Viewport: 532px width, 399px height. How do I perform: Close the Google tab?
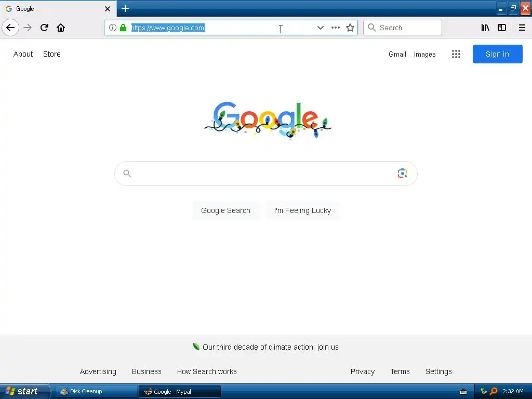(x=107, y=9)
